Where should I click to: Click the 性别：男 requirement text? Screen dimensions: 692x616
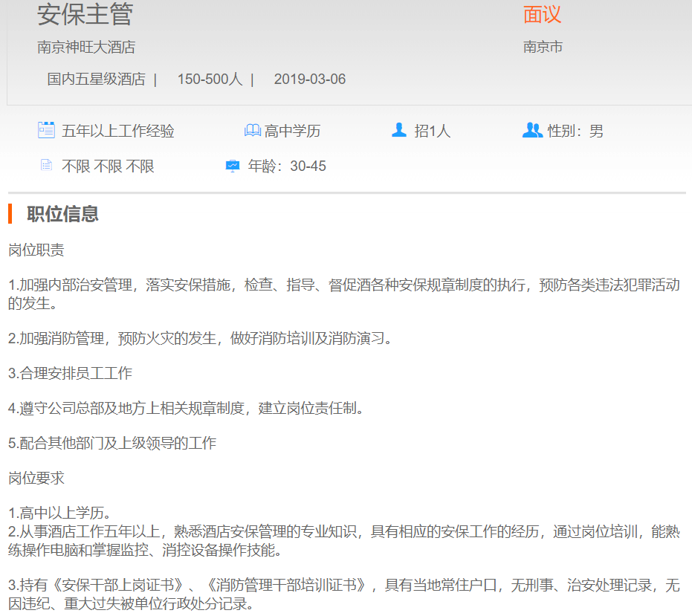pos(575,132)
